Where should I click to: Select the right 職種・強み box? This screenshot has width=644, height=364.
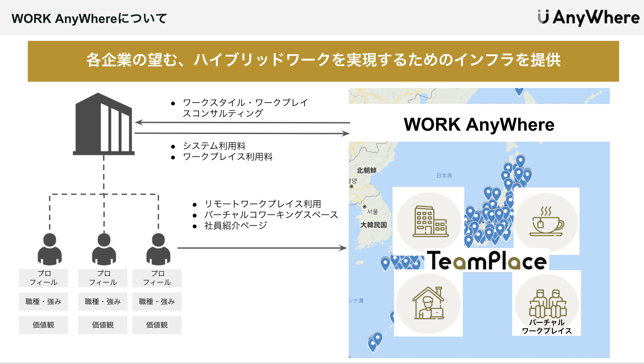157,302
